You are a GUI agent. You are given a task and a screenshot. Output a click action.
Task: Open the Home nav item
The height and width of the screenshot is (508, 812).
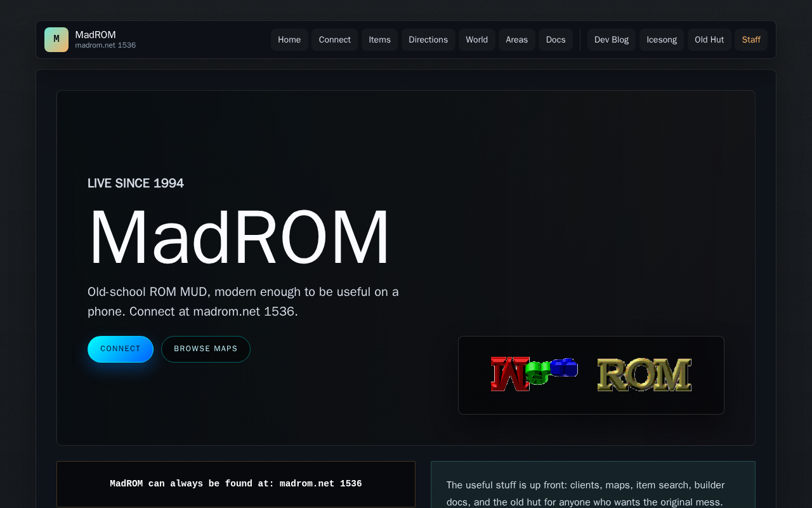coord(289,39)
